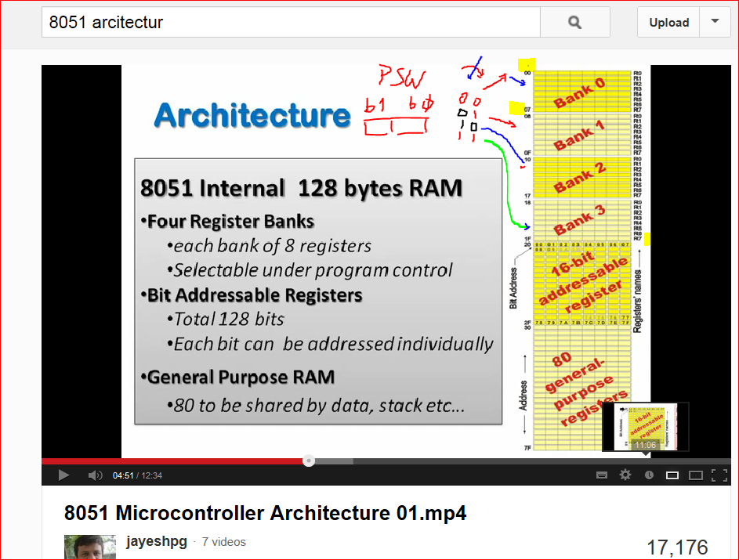Mute the video volume
Viewport: 739px width, 560px height.
click(95, 475)
